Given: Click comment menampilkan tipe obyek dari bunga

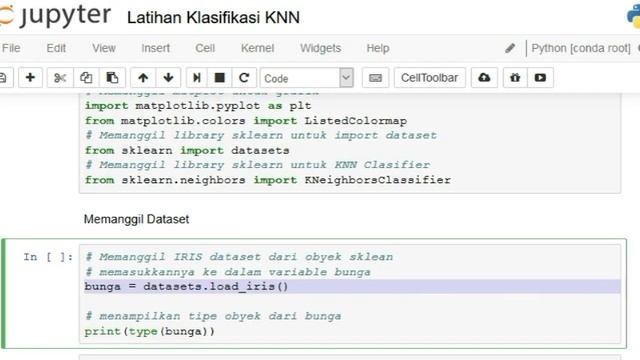Looking at the screenshot, I should click(x=213, y=316).
